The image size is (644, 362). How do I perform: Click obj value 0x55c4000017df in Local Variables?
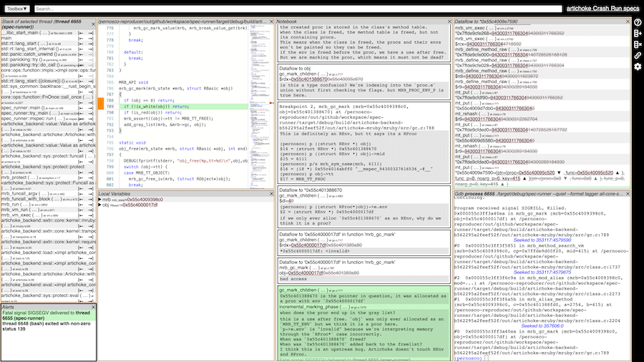(140, 205)
